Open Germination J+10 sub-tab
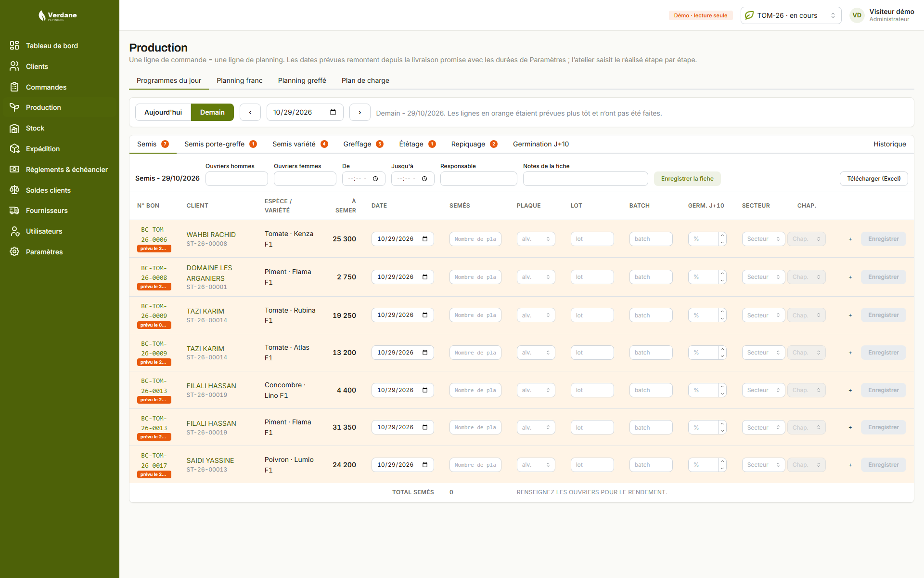The height and width of the screenshot is (578, 924). [x=541, y=144]
